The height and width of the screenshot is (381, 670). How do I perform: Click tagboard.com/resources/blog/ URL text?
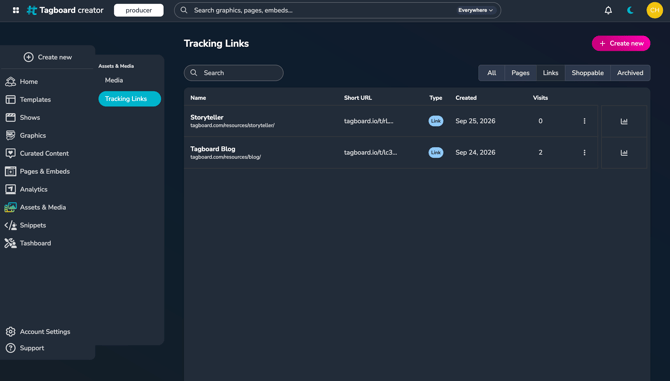(x=226, y=157)
